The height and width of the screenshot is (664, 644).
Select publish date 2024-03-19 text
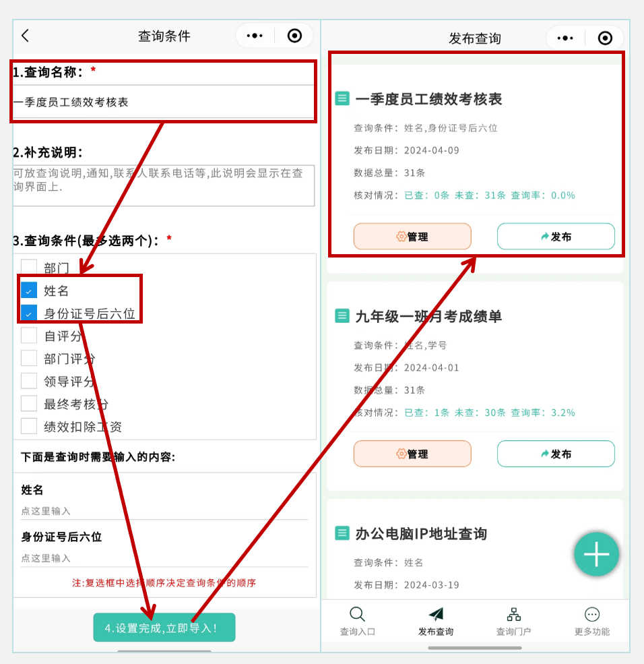[432, 585]
